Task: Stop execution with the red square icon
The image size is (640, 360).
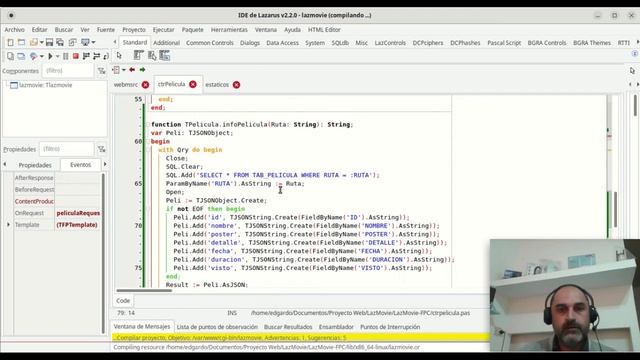Action: (x=76, y=56)
